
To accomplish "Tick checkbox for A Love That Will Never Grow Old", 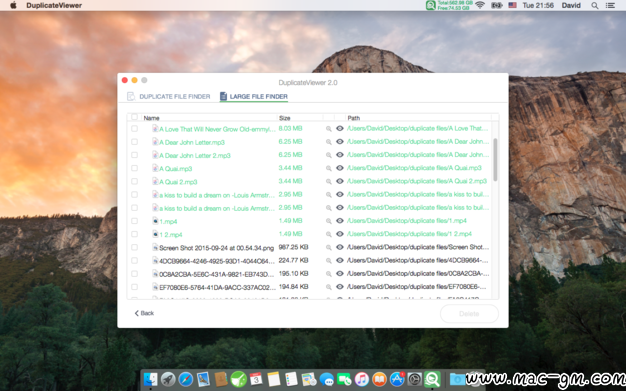I will click(x=135, y=129).
